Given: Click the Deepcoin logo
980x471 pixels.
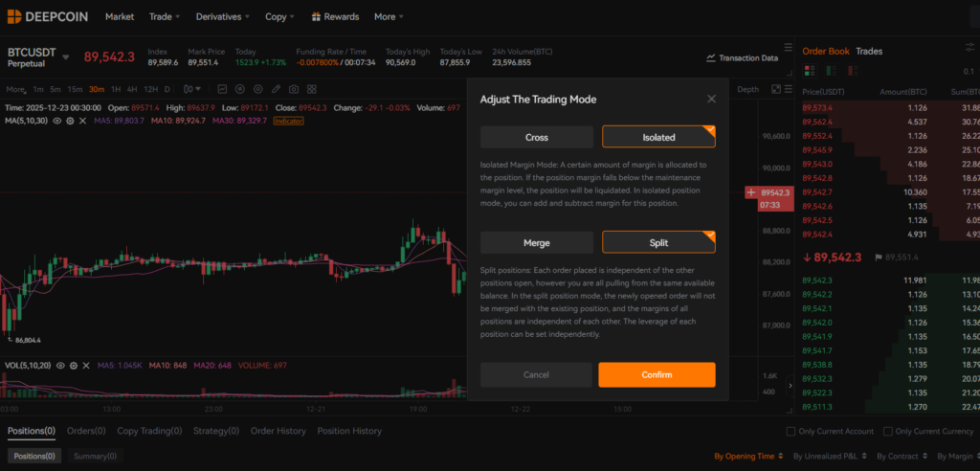Looking at the screenshot, I should click(x=48, y=17).
